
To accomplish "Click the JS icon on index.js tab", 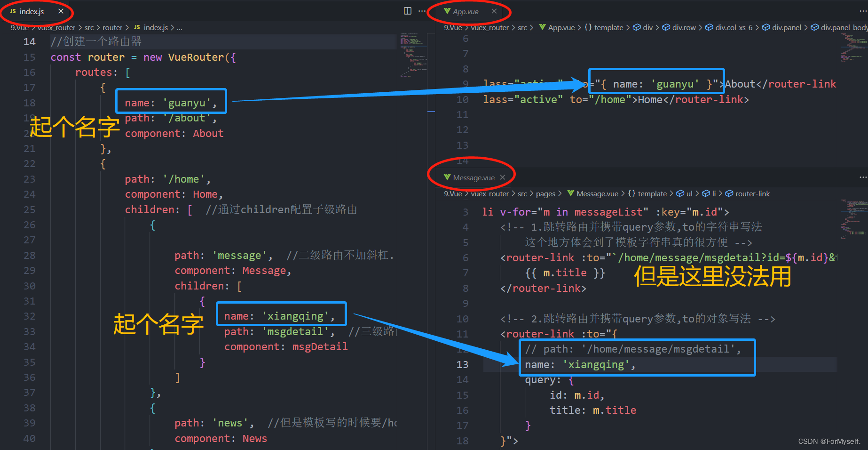I will pos(13,11).
